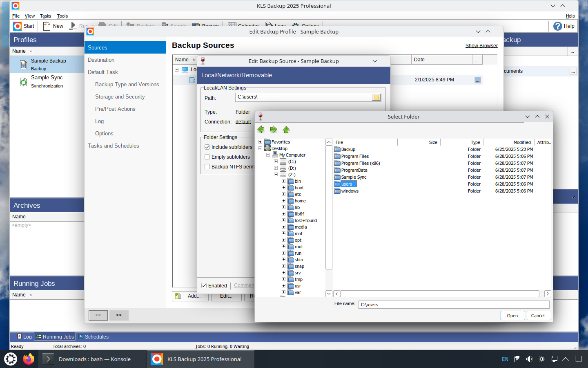The width and height of the screenshot is (588, 368).
Task: Click the >> next page button
Action: (x=119, y=315)
